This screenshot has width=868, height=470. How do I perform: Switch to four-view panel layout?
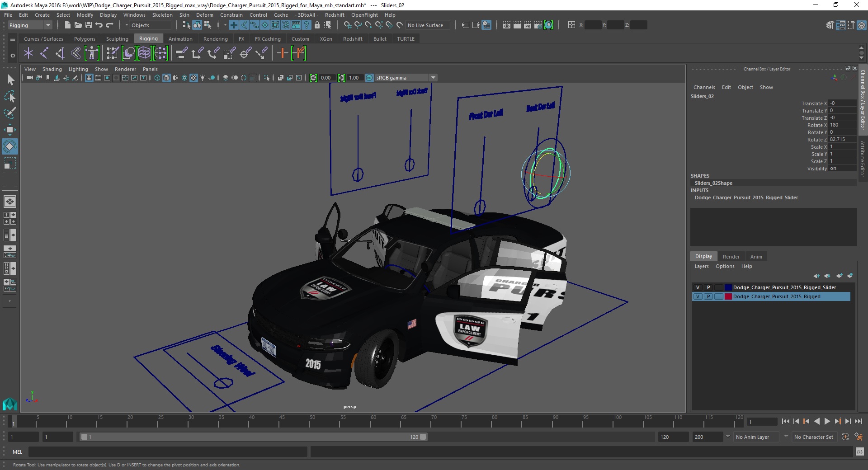click(x=9, y=218)
